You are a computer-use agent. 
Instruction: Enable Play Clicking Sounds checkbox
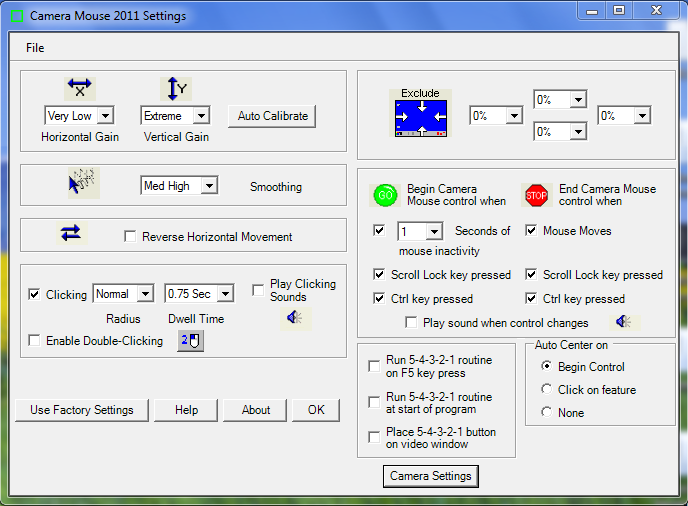pos(258,290)
